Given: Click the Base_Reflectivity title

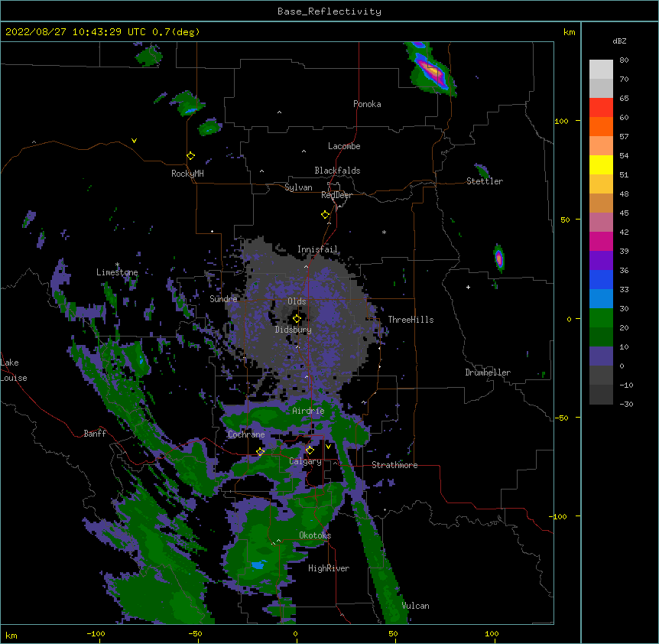Looking at the screenshot, I should click(x=329, y=11).
